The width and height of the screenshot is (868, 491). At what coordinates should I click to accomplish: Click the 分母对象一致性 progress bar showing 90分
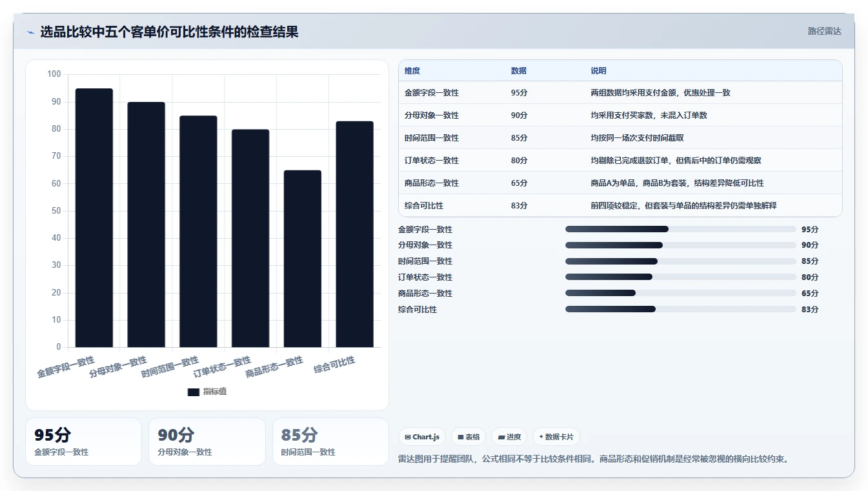[681, 245]
